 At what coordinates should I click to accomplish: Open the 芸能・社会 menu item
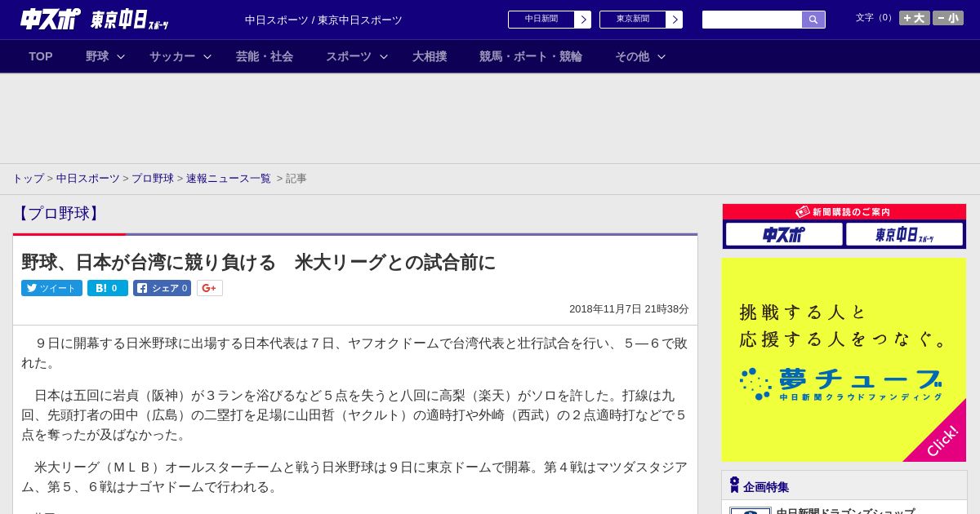pyautogui.click(x=265, y=56)
